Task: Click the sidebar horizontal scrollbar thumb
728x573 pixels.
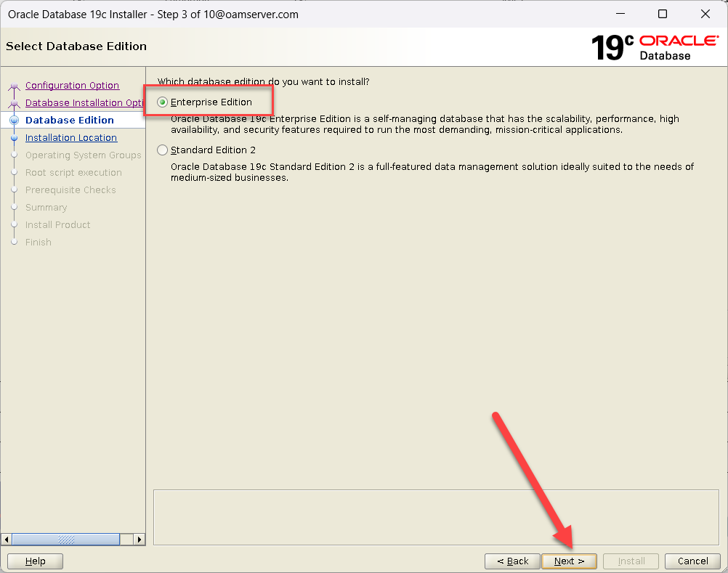Action: click(x=66, y=540)
